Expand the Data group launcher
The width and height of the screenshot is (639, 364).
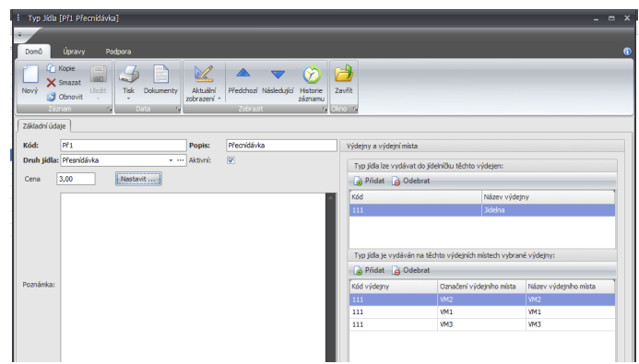(178, 109)
